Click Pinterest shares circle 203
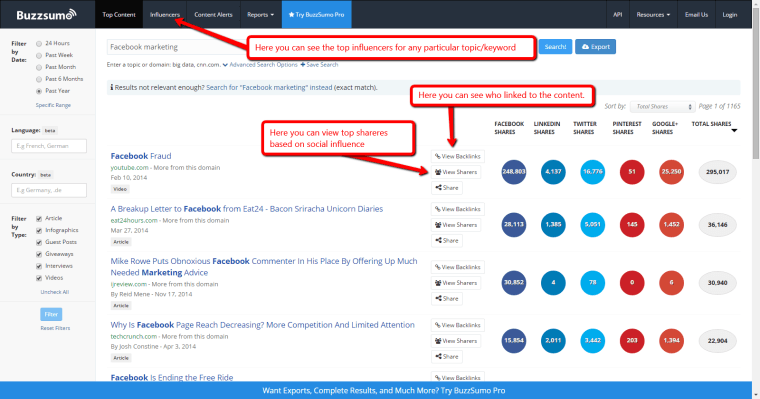This screenshot has height=399, width=760. (632, 341)
